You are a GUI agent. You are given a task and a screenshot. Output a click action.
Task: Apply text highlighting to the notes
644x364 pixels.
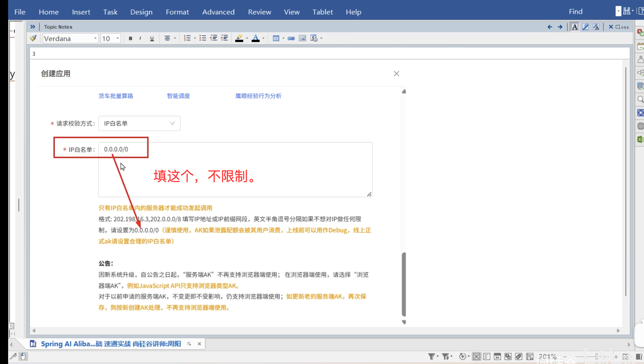click(x=239, y=38)
